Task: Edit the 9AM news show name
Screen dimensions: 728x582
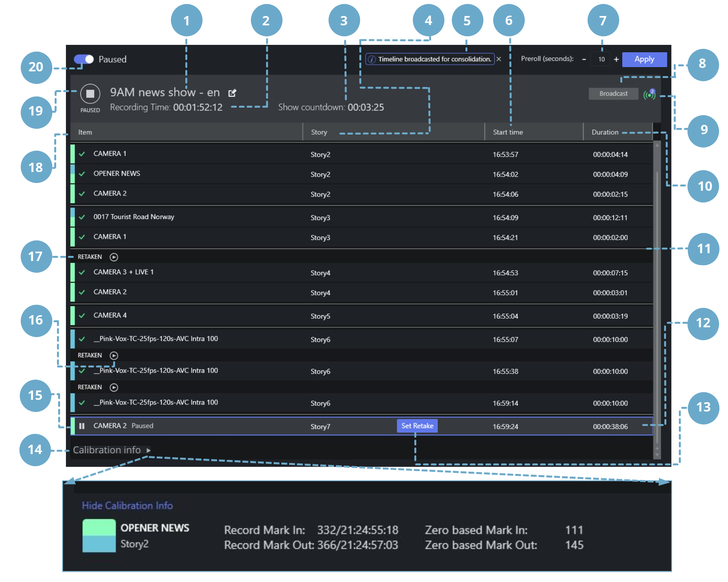Action: pyautogui.click(x=232, y=93)
